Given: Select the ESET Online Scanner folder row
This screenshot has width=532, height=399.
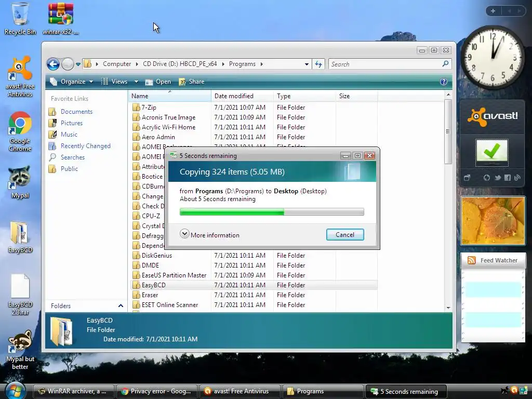Looking at the screenshot, I should [x=254, y=304].
